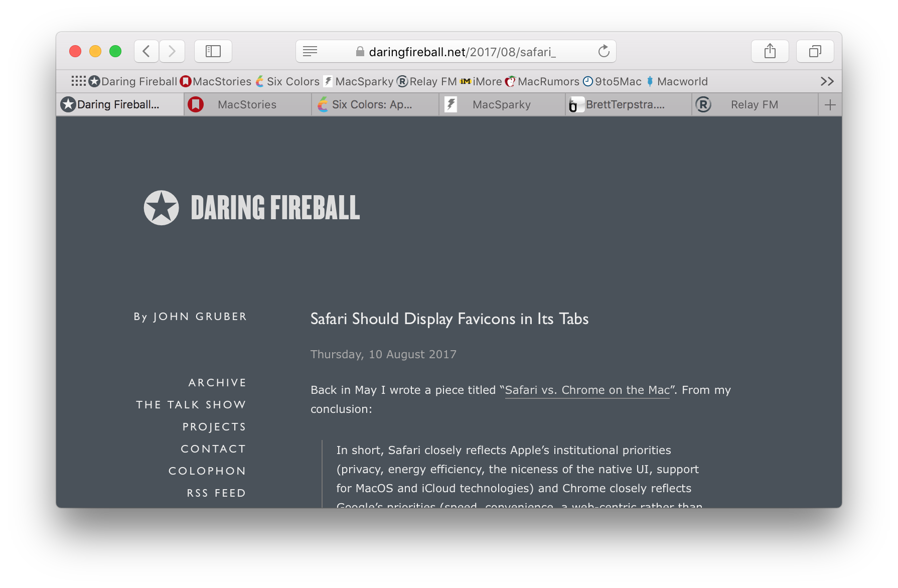Open MacRumors bookmark in favorites bar

pos(542,81)
